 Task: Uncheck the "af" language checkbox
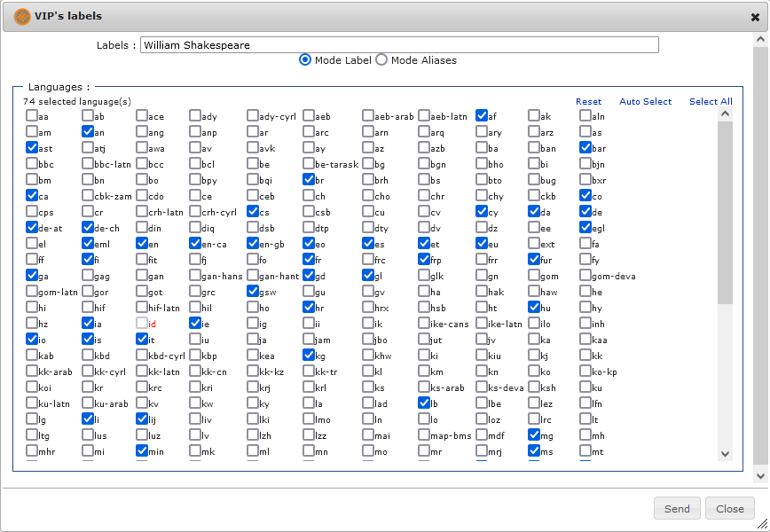(x=482, y=116)
